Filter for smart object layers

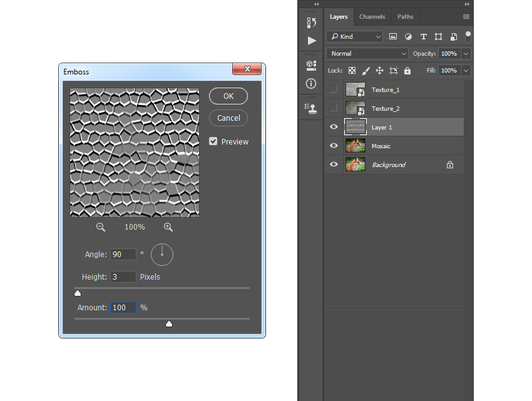(454, 36)
